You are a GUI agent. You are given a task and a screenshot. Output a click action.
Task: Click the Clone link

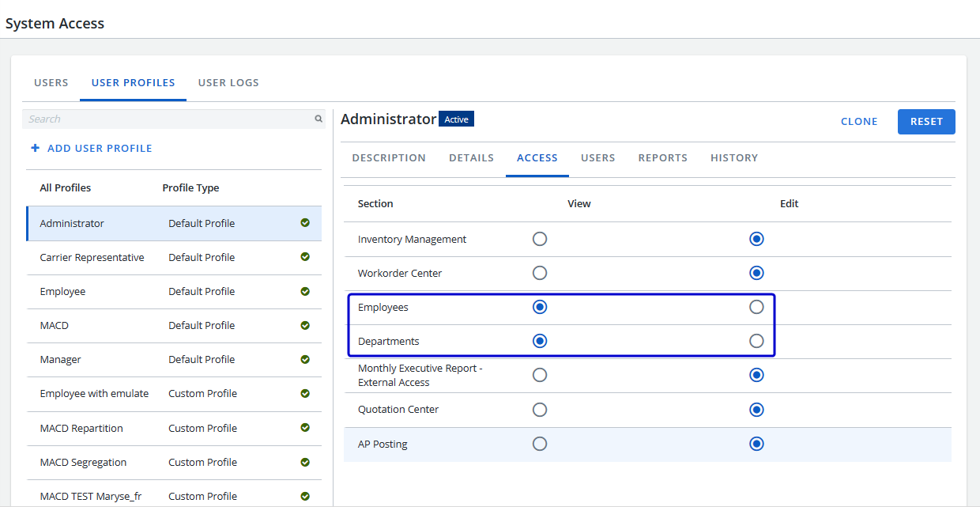(859, 122)
